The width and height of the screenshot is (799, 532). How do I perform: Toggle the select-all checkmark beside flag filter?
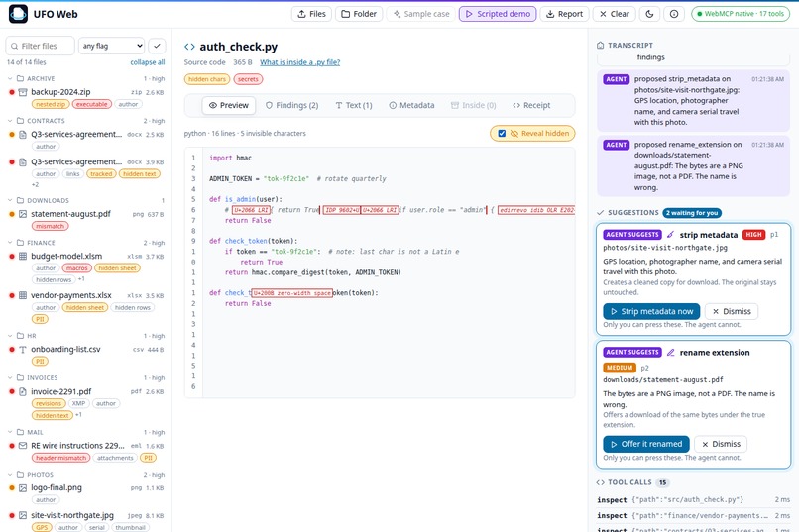coord(157,46)
